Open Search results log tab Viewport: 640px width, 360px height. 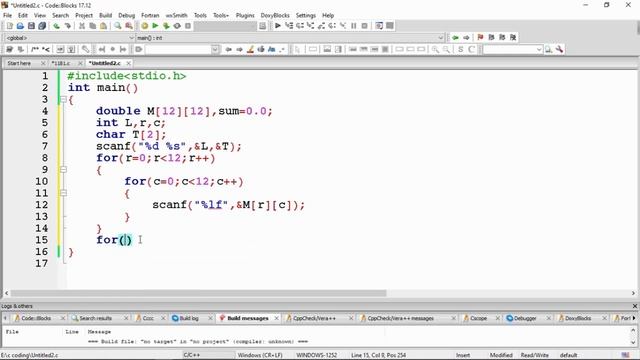pos(96,318)
